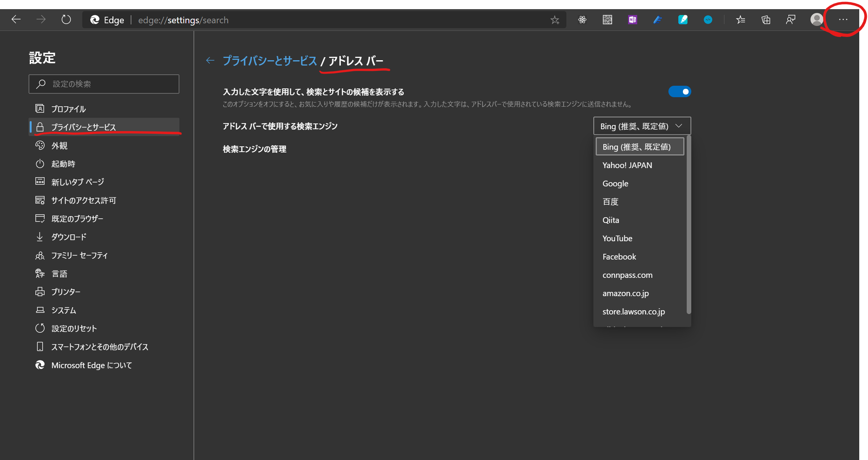Click the favorites star in the address bar
The image size is (868, 460).
pyautogui.click(x=555, y=20)
